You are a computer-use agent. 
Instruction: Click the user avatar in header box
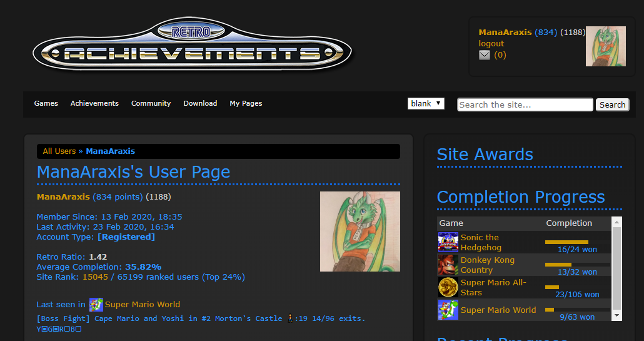point(605,46)
